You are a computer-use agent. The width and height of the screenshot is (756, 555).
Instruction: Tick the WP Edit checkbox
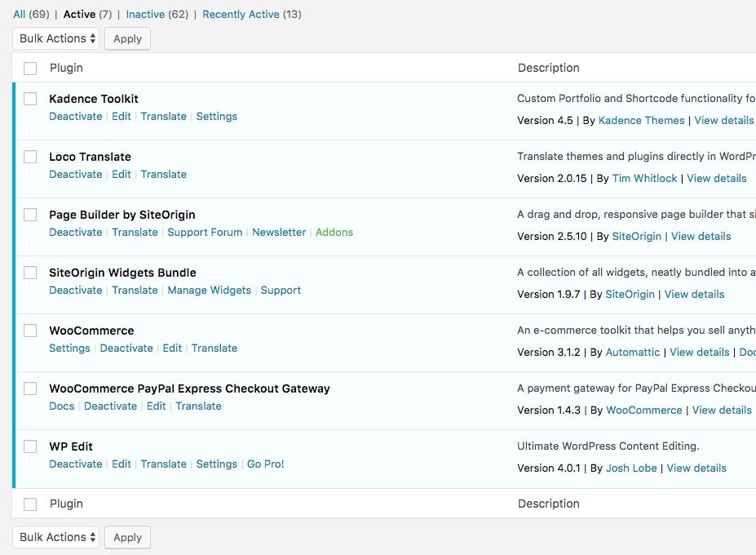click(30, 446)
